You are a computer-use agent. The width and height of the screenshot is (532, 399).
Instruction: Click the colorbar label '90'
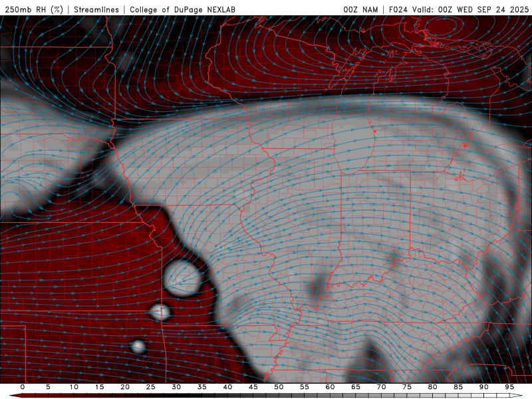(x=484, y=387)
